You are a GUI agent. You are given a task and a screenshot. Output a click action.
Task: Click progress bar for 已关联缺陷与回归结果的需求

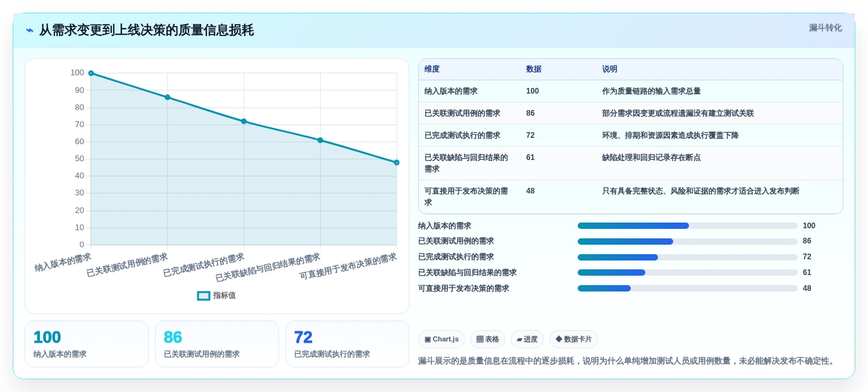[688, 273]
